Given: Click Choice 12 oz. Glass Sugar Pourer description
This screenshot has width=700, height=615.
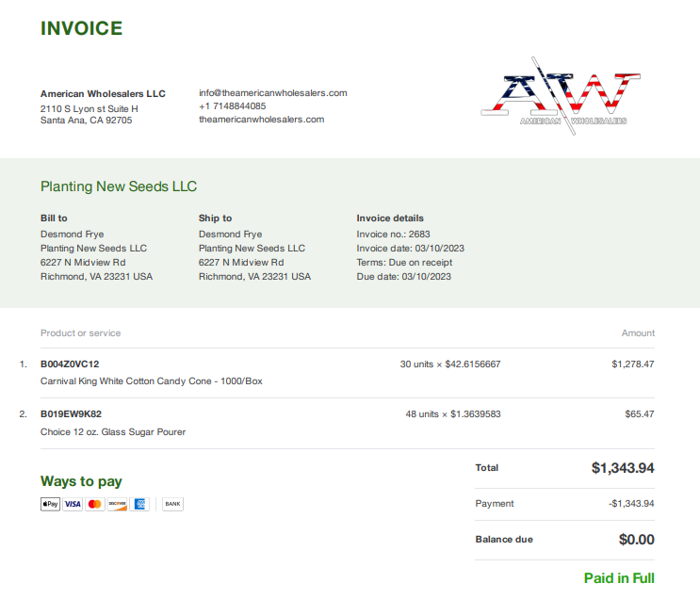Looking at the screenshot, I should click(x=113, y=432).
